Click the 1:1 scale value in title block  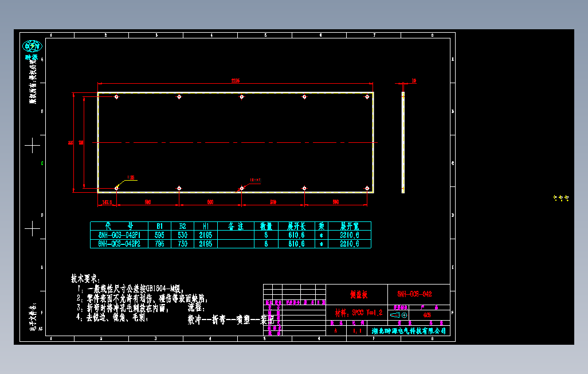pos(357,331)
